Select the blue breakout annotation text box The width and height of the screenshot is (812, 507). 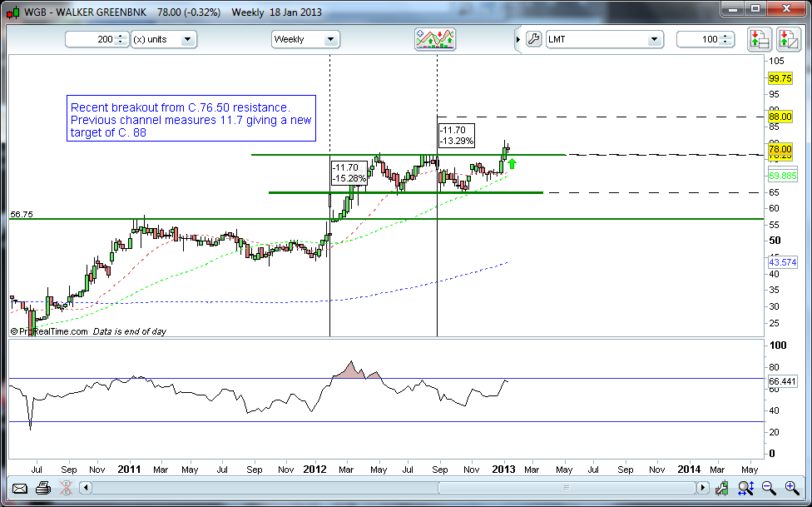point(191,118)
